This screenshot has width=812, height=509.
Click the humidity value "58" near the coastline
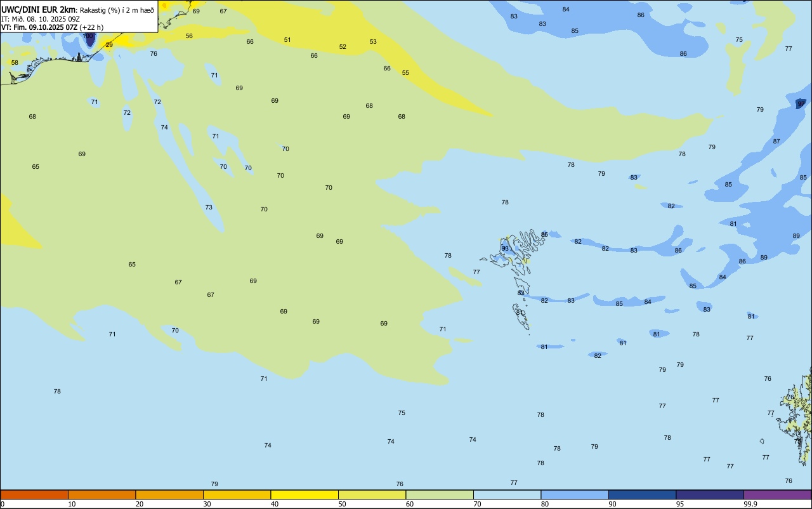click(15, 63)
